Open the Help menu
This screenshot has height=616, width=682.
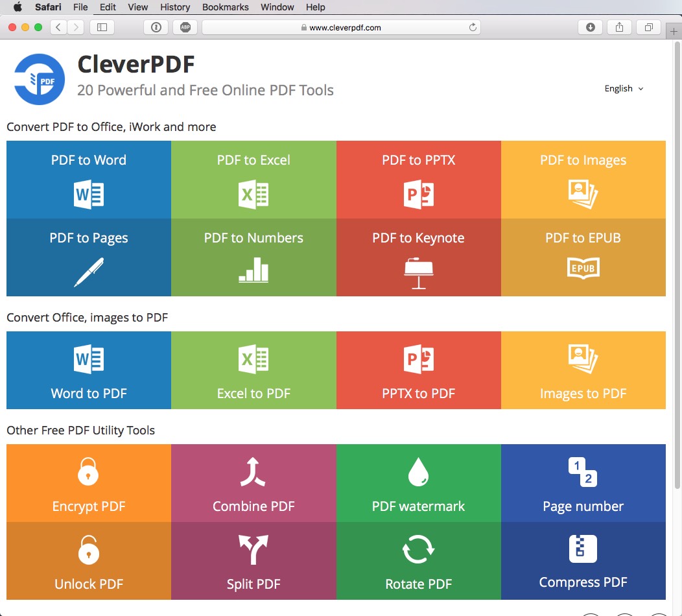(x=315, y=7)
